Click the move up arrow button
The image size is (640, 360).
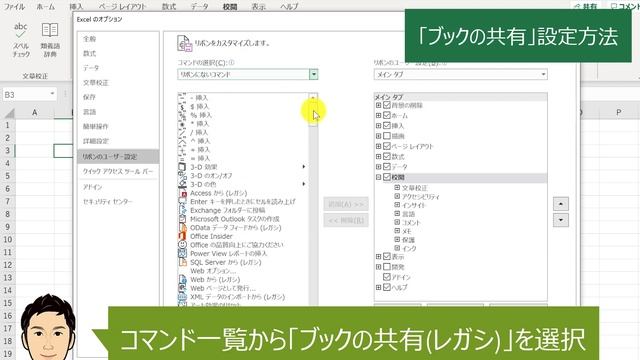coord(561,204)
